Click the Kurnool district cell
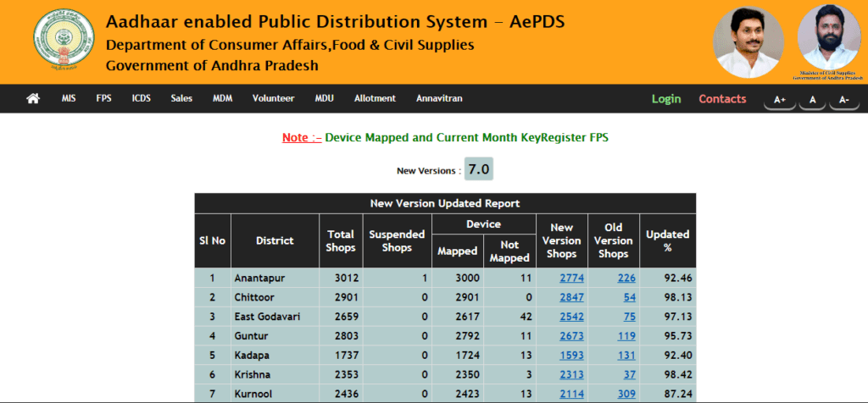The width and height of the screenshot is (868, 403). [x=275, y=395]
